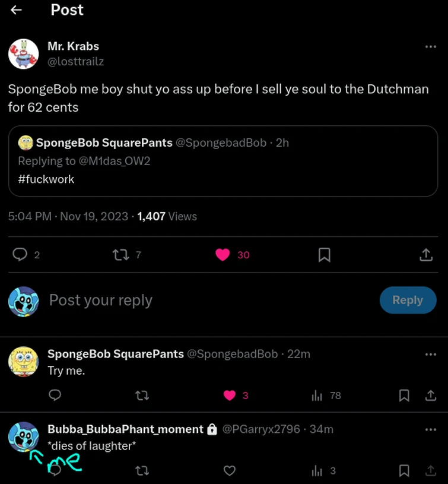448x484 pixels.
Task: Share the Mr. Krabs post
Action: (x=426, y=255)
